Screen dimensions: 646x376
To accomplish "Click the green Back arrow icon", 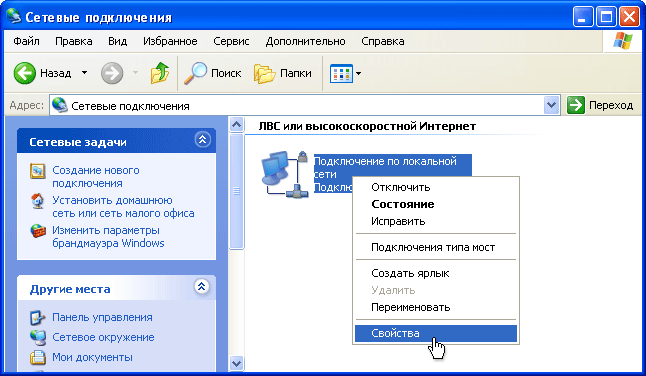I will (24, 73).
